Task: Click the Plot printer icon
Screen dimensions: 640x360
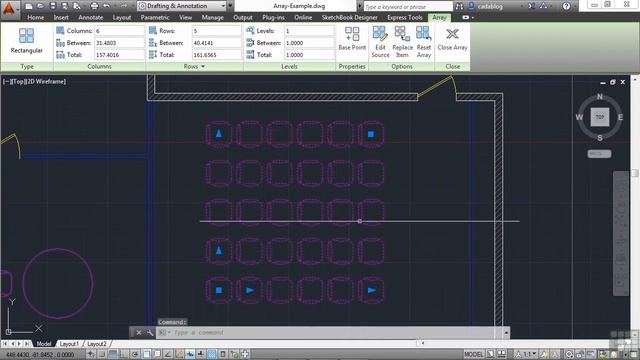Action: 94,6
